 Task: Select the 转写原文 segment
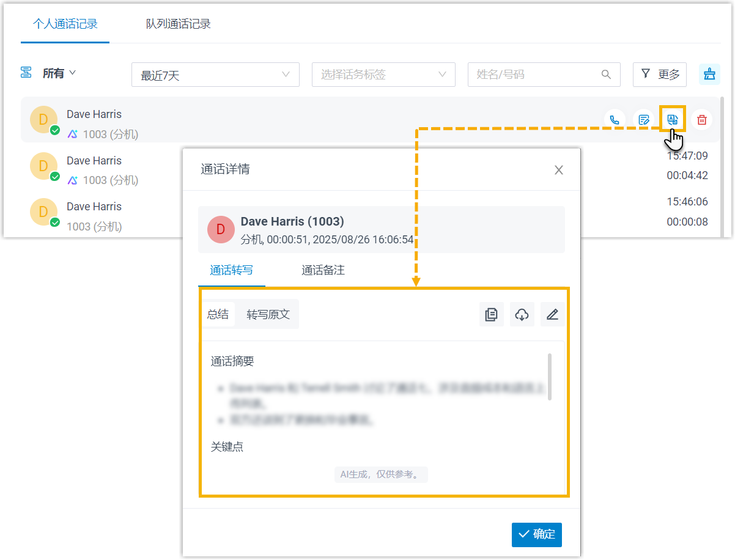(268, 315)
